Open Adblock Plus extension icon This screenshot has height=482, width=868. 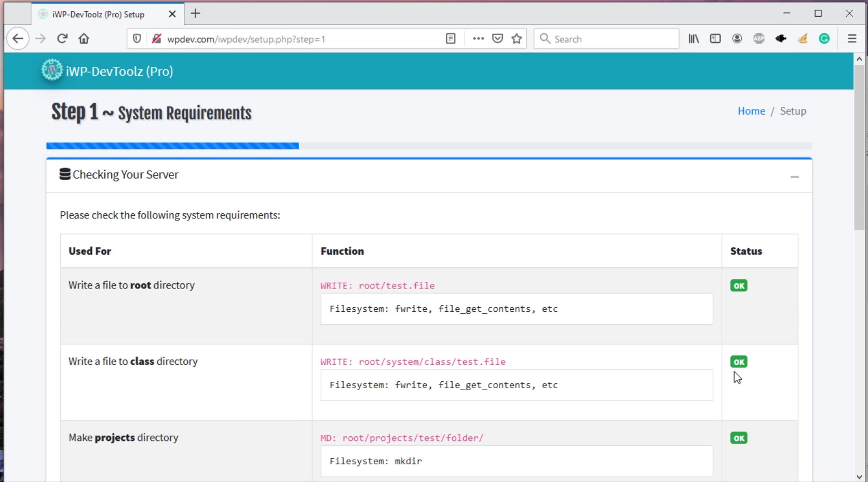pos(759,39)
